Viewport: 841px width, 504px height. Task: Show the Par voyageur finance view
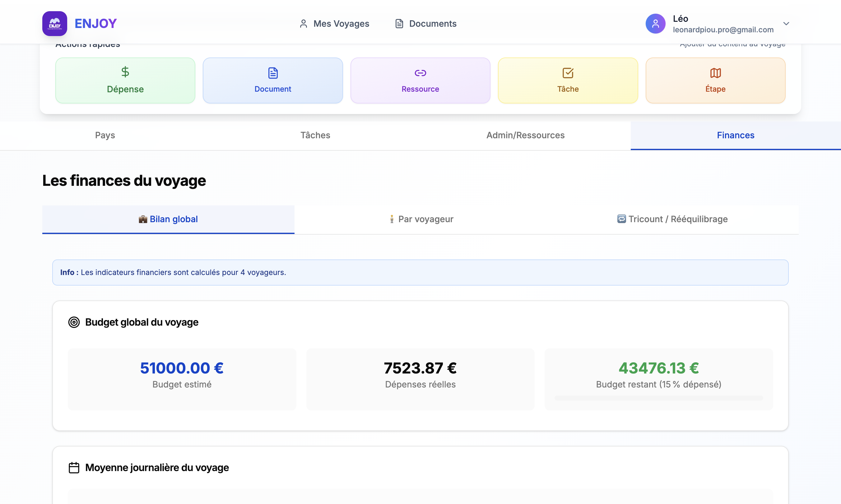click(x=420, y=219)
